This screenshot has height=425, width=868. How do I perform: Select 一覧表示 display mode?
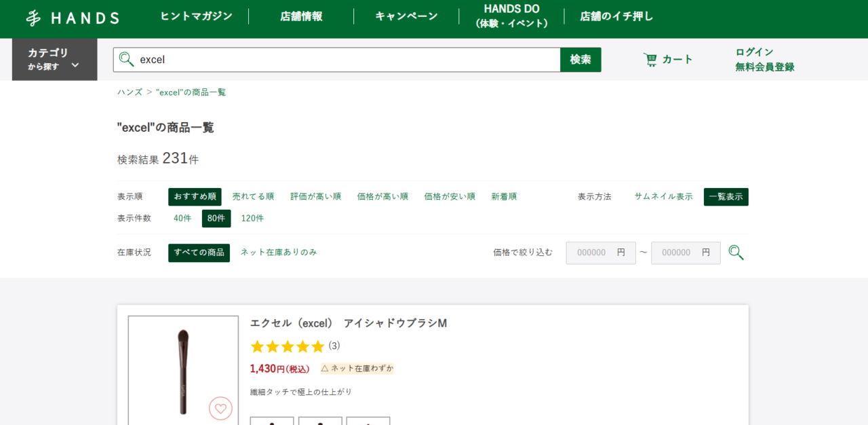(726, 197)
